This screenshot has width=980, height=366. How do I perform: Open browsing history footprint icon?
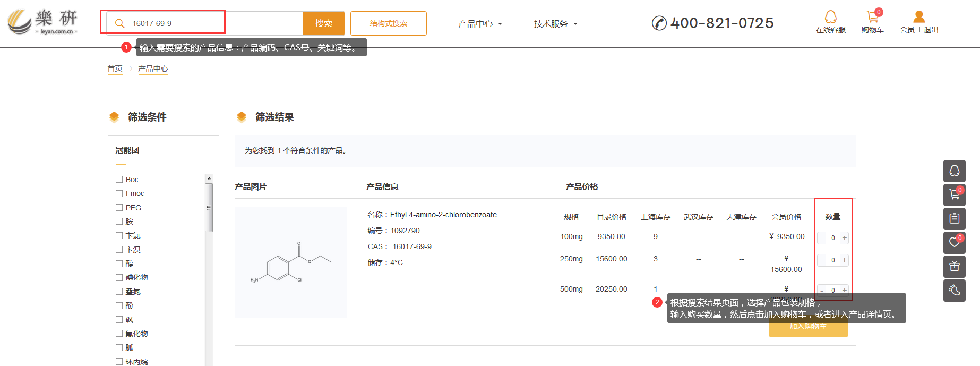954,291
